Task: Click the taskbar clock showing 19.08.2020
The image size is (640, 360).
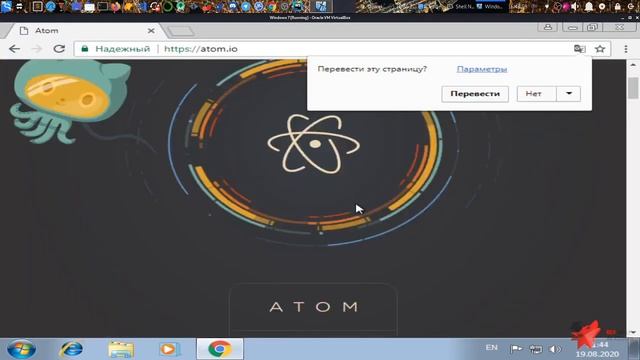Action: pos(597,350)
